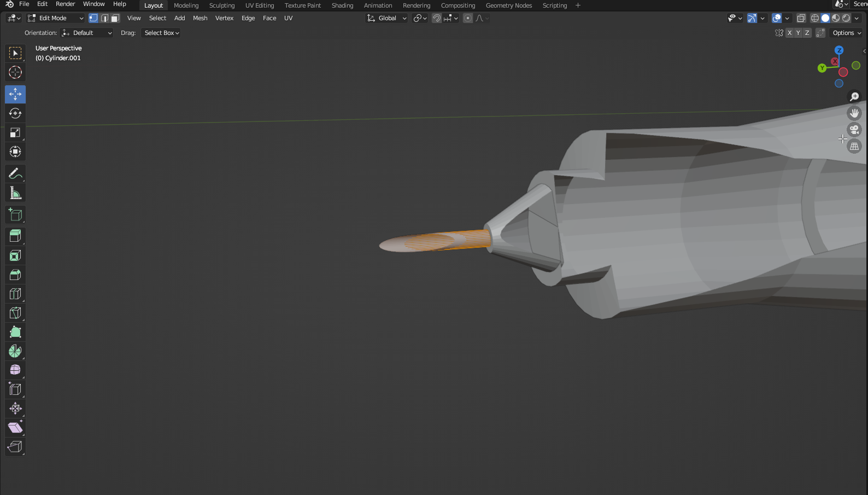Select the 3D Cursor tool

(x=15, y=72)
